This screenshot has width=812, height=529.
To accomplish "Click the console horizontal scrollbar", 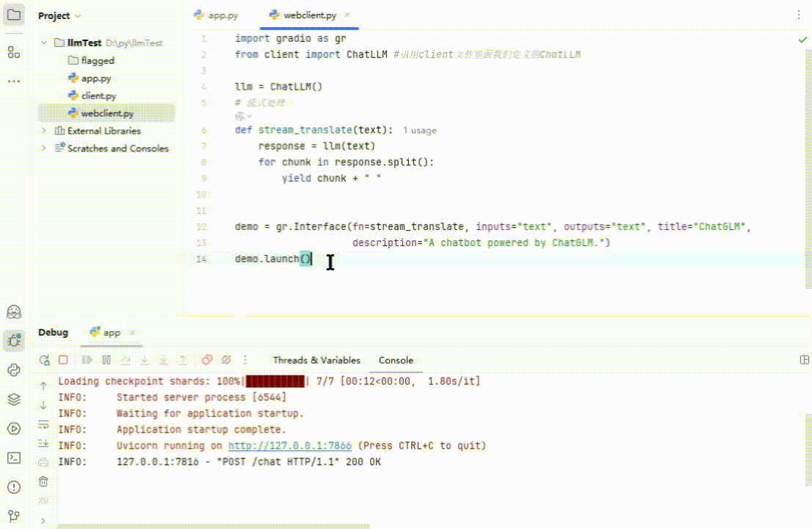I will 214,526.
